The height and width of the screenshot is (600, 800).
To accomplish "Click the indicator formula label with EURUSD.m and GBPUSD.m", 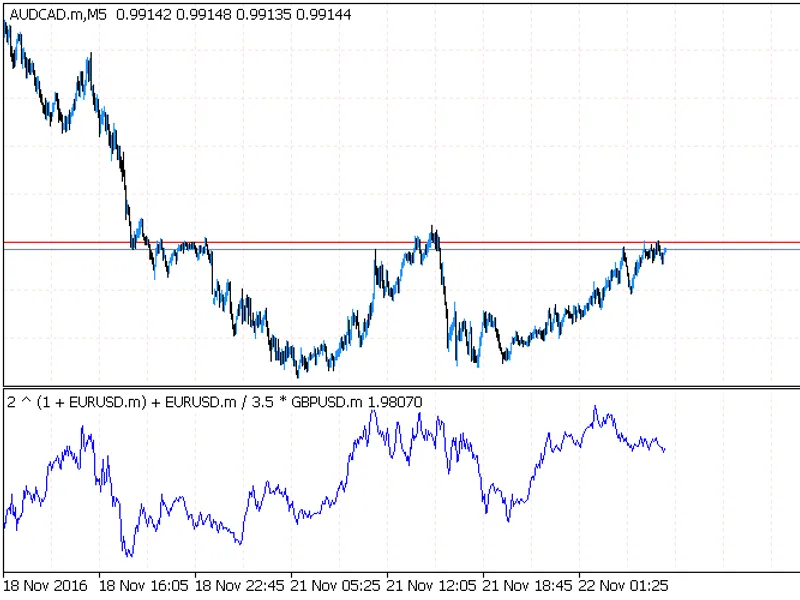I will (185, 402).
